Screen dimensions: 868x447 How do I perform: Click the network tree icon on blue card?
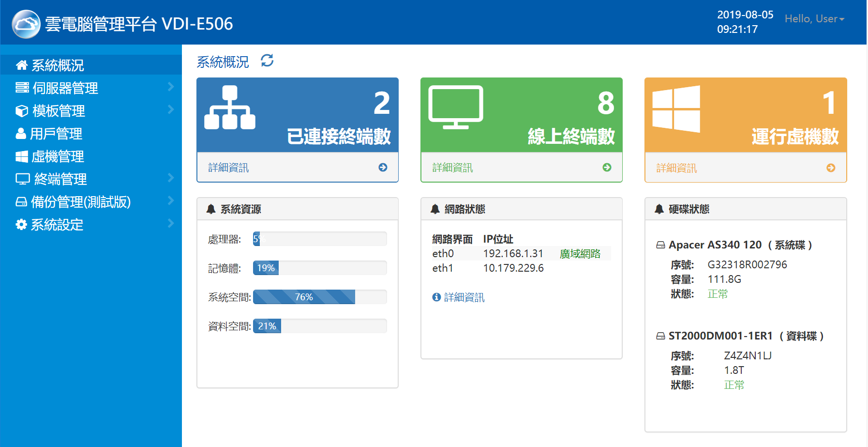tap(230, 108)
